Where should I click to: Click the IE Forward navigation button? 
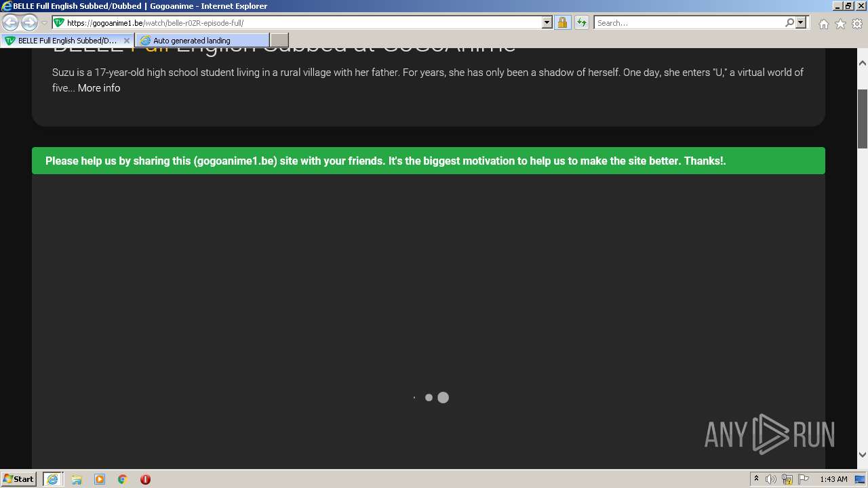click(28, 22)
